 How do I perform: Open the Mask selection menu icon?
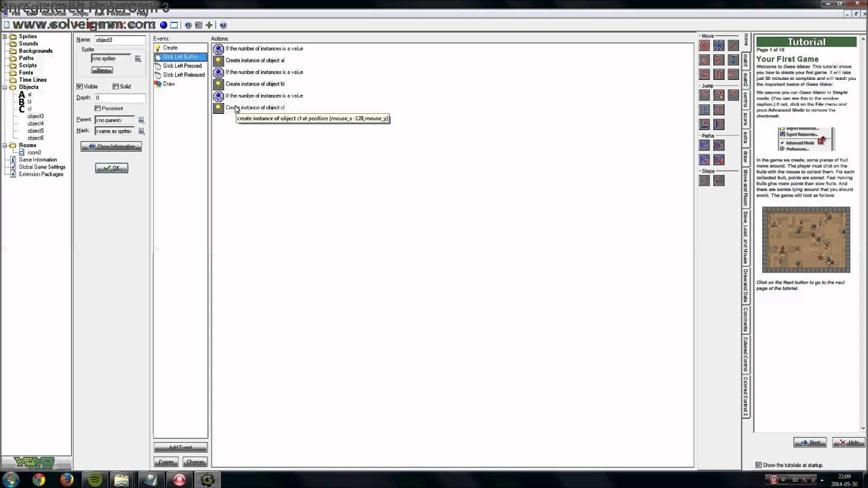[141, 131]
